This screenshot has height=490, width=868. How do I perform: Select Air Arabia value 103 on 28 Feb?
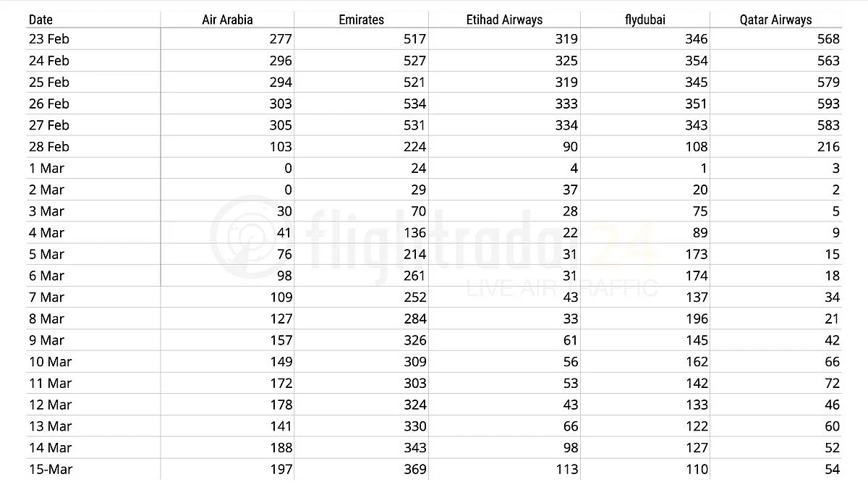(281, 147)
